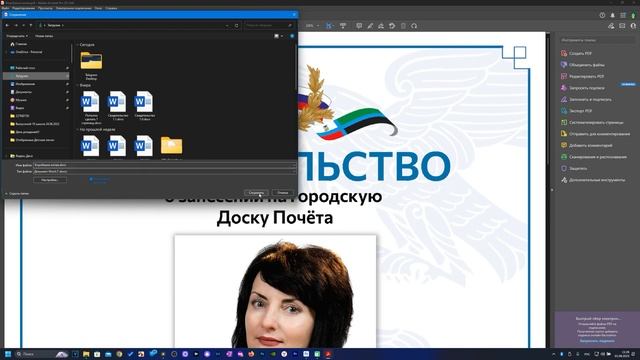Open Fill and Sign tool
The width and height of the screenshot is (640, 360).
tap(586, 99)
